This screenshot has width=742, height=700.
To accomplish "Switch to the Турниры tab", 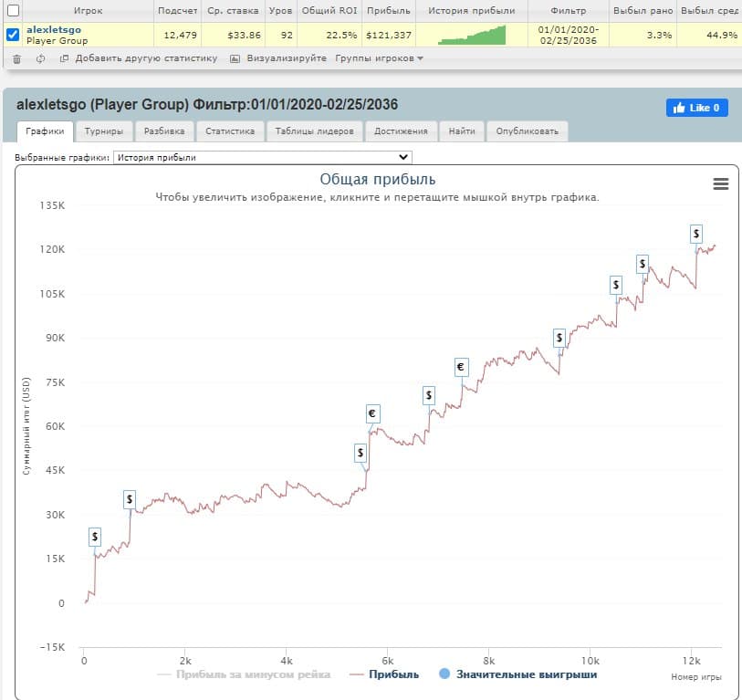I will click(x=104, y=131).
